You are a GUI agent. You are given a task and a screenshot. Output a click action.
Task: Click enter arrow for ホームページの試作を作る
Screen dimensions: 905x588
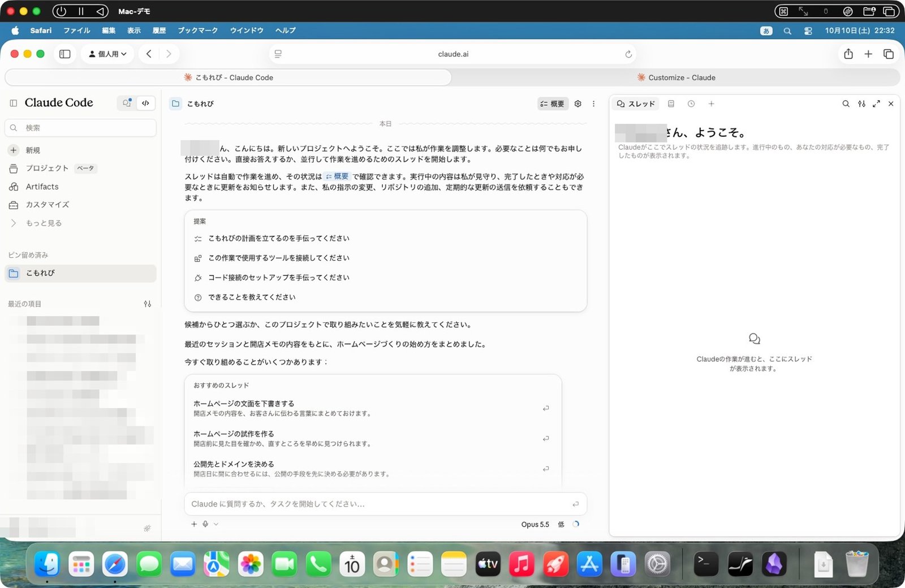pos(546,438)
